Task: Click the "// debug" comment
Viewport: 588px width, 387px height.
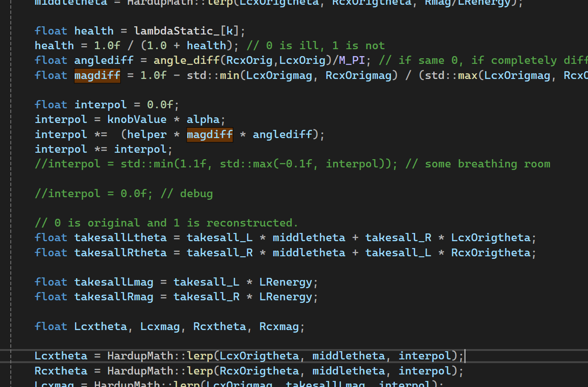Action: (x=187, y=194)
